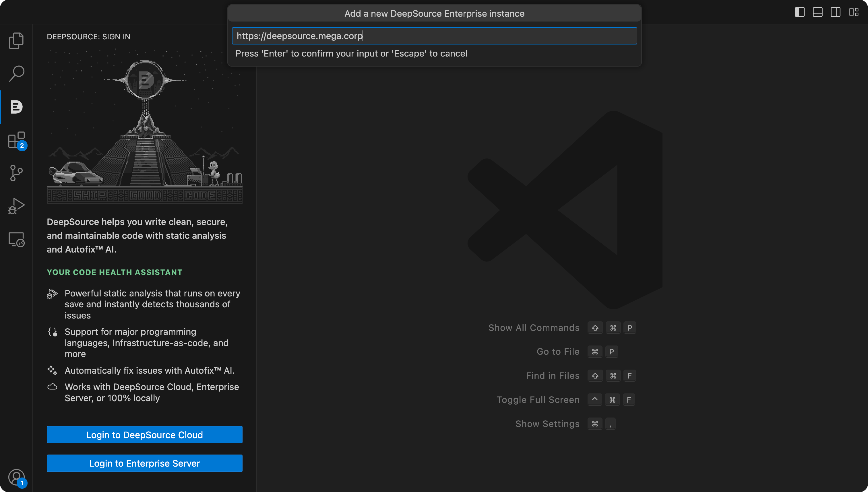868x493 pixels.
Task: Click the Go to File shortcut label
Action: 558,352
